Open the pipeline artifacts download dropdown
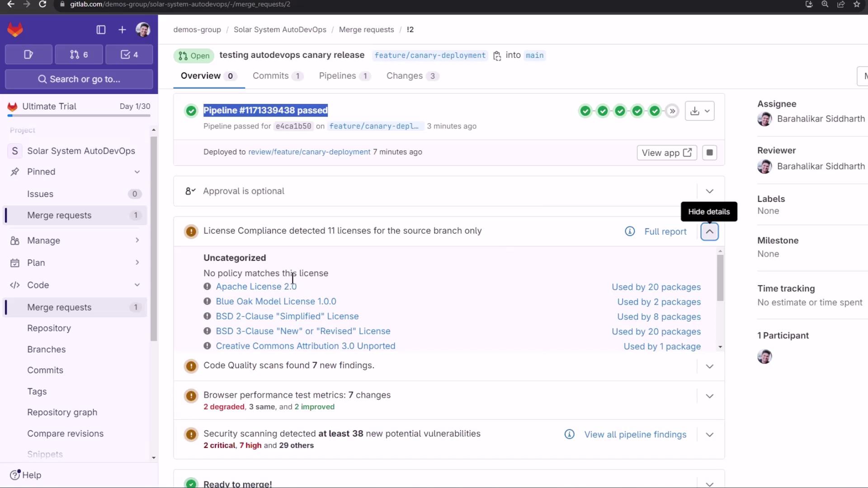The image size is (868, 488). pyautogui.click(x=699, y=111)
